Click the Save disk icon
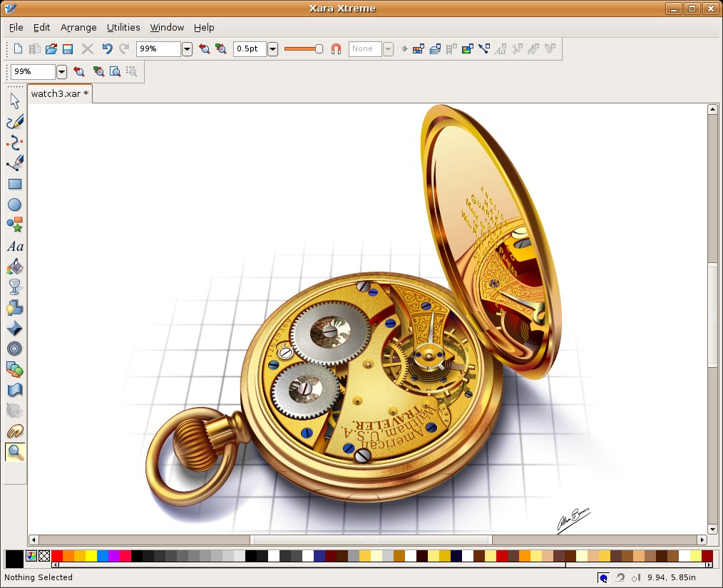 (x=68, y=49)
